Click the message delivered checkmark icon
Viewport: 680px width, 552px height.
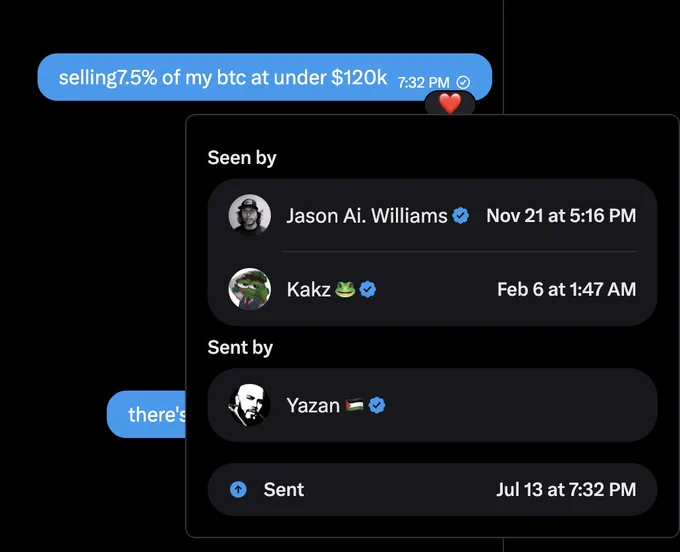[463, 82]
